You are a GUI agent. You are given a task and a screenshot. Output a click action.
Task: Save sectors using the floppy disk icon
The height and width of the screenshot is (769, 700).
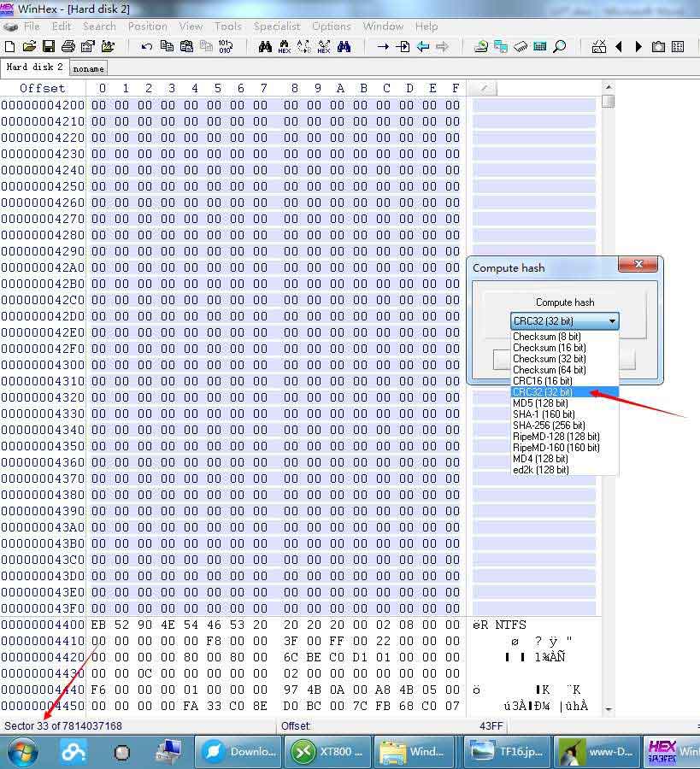49,47
